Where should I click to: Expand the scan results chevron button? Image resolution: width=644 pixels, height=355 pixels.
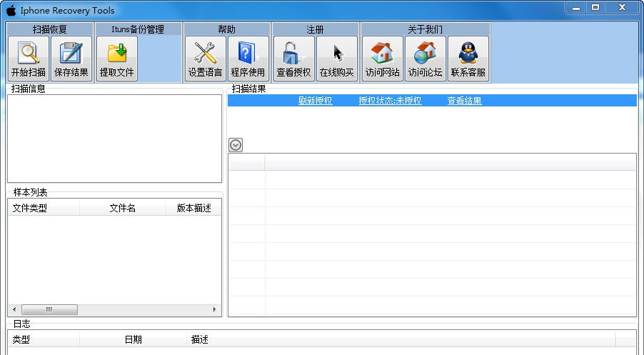tap(236, 145)
